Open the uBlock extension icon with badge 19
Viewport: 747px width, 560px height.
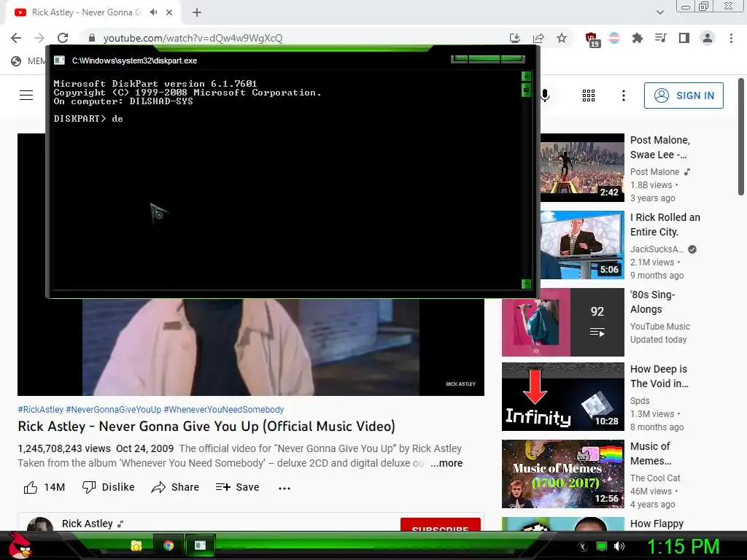pos(592,39)
